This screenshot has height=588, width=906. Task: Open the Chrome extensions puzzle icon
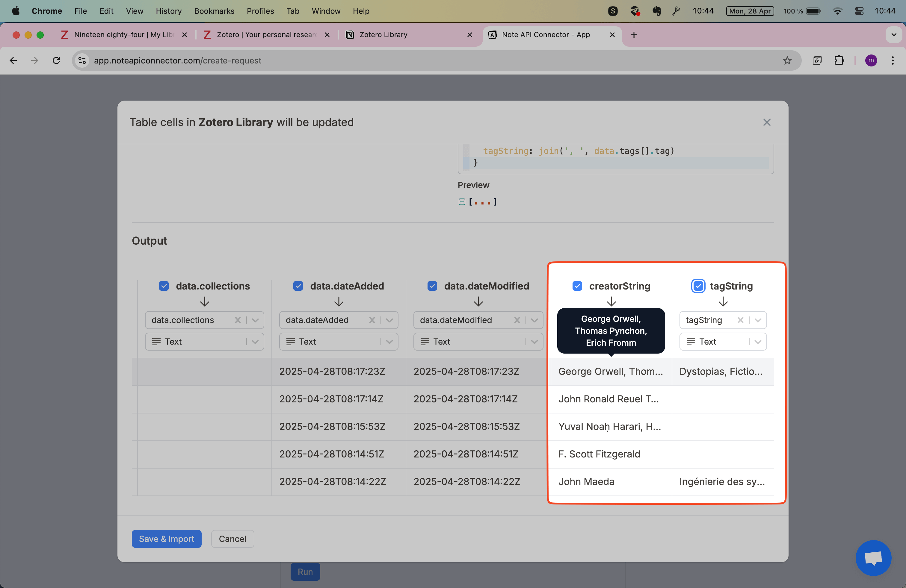(x=839, y=60)
